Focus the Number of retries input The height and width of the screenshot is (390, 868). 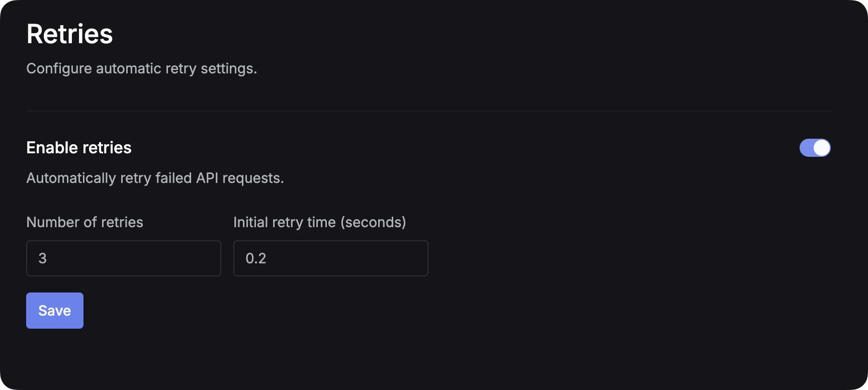(124, 258)
